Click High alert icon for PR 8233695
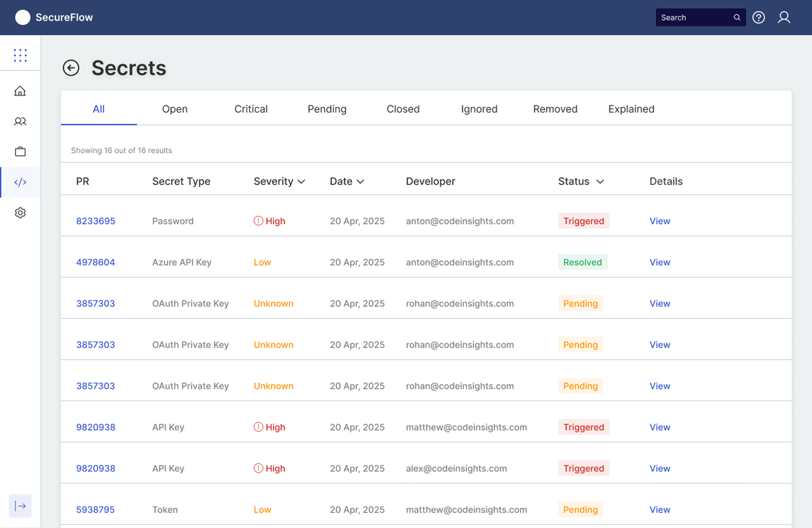 coord(258,221)
